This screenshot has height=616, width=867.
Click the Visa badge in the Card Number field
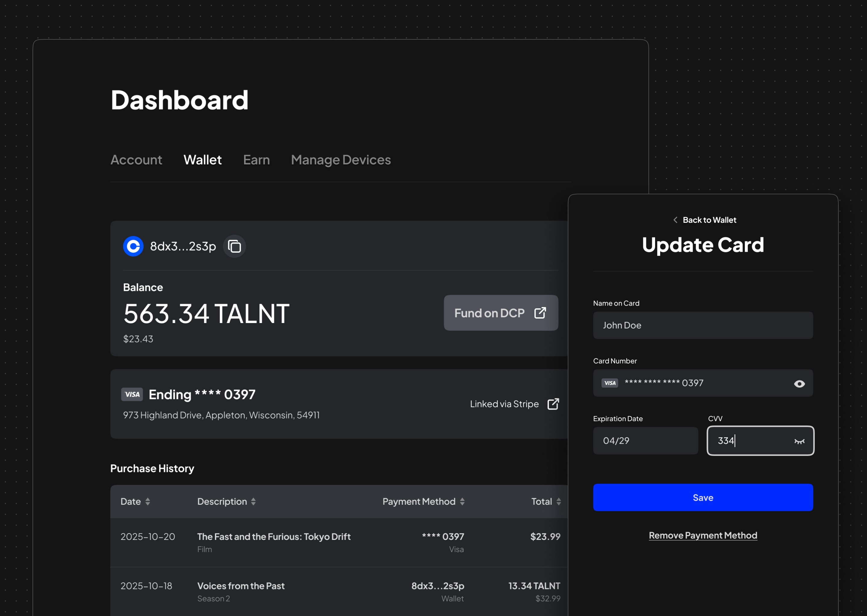tap(610, 383)
